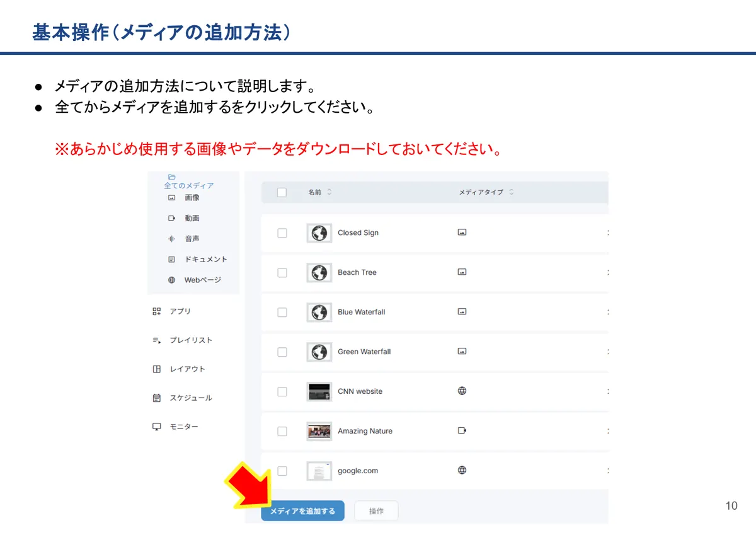Click the Webページ globe icon in sidebar

click(x=171, y=280)
